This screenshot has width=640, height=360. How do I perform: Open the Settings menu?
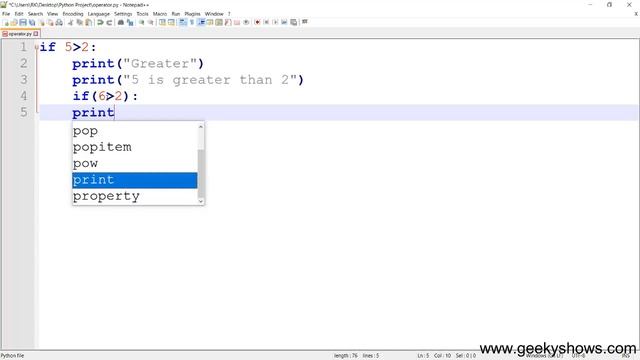pos(123,14)
